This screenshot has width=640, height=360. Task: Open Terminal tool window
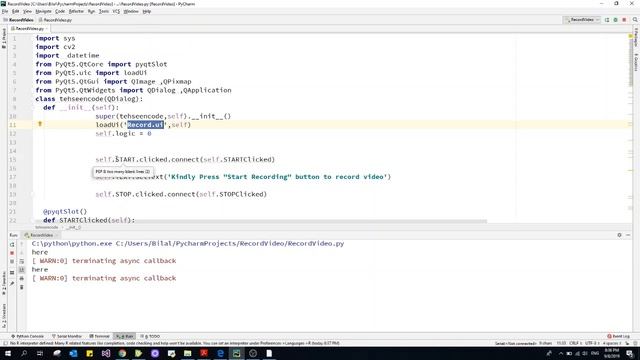point(100,336)
